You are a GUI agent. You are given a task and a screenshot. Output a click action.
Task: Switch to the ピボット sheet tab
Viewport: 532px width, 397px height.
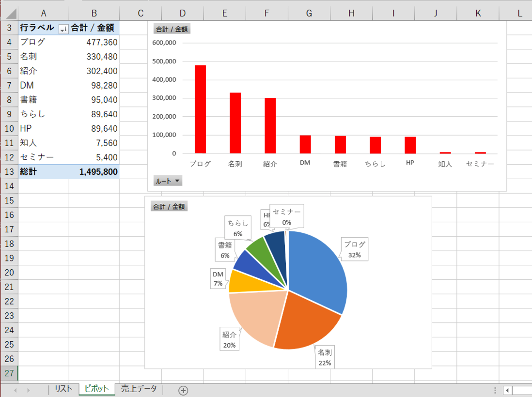click(97, 389)
